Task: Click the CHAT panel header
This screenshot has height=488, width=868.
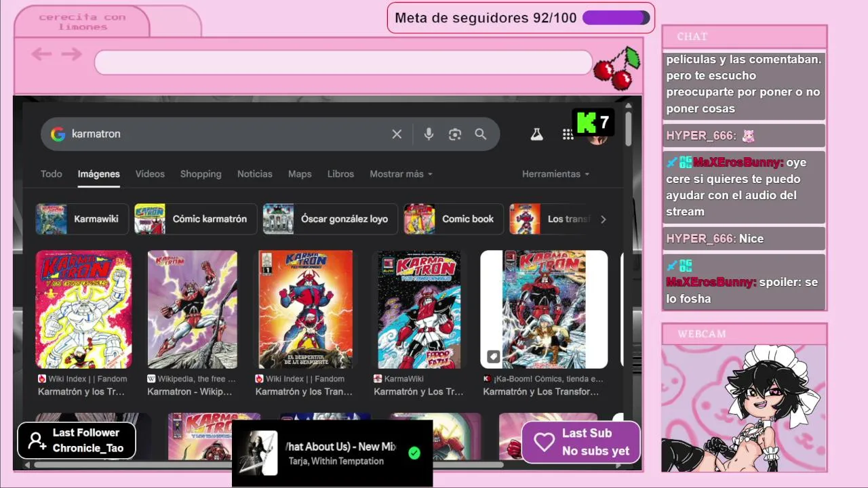Action: (x=744, y=37)
